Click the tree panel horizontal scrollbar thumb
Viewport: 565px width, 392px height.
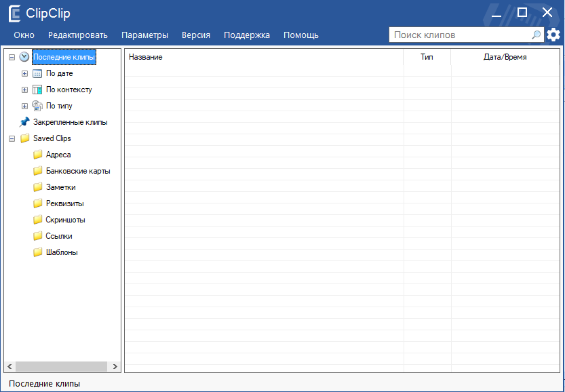pyautogui.click(x=61, y=367)
